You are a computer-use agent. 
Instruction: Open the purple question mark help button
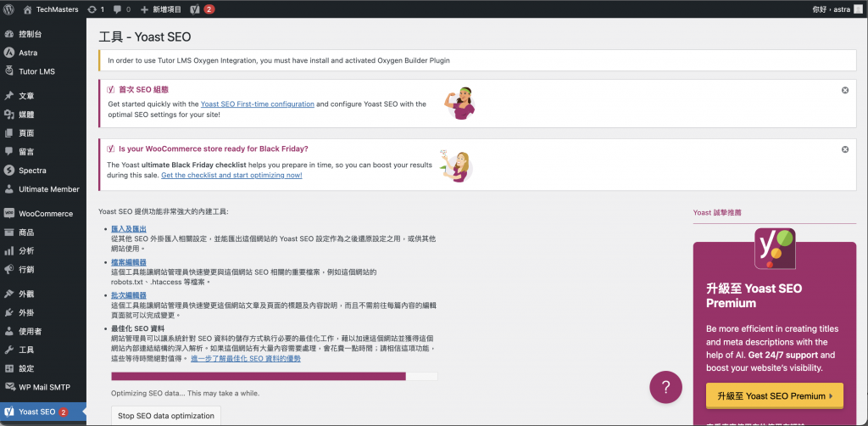point(665,387)
